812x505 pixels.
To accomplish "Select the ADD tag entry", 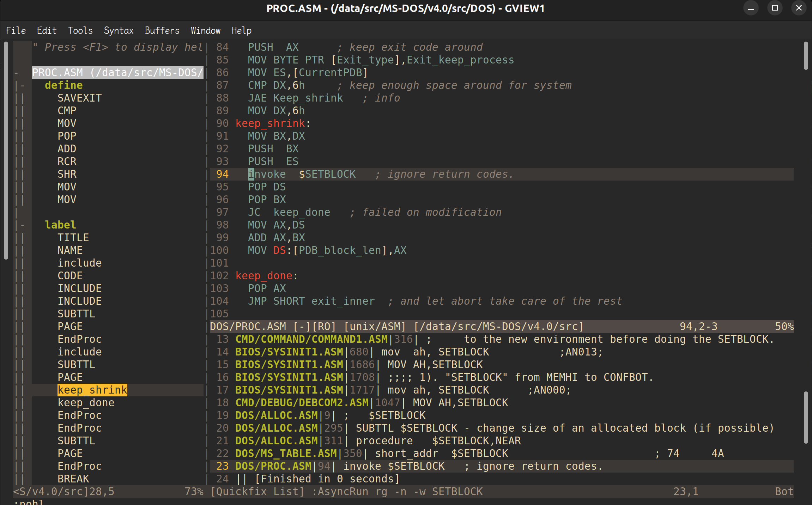I will tap(67, 149).
